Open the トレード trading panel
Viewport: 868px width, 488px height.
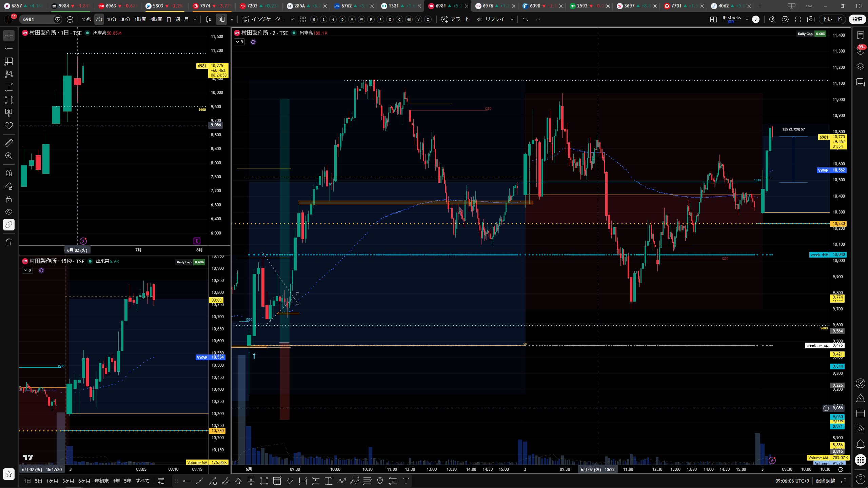click(832, 19)
